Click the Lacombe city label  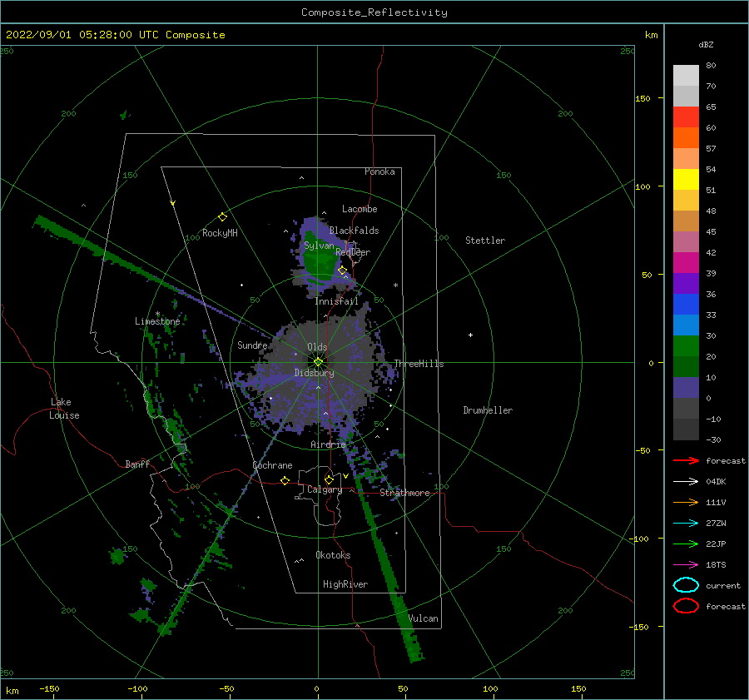(360, 209)
